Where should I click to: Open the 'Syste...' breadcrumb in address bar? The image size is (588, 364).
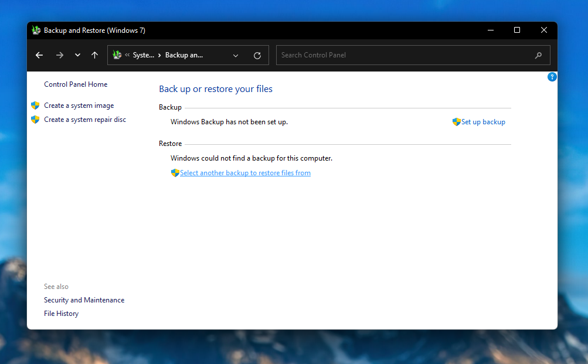(x=143, y=55)
